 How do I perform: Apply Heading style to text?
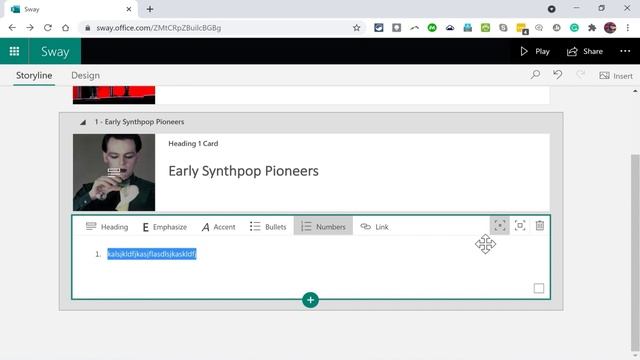(x=107, y=227)
